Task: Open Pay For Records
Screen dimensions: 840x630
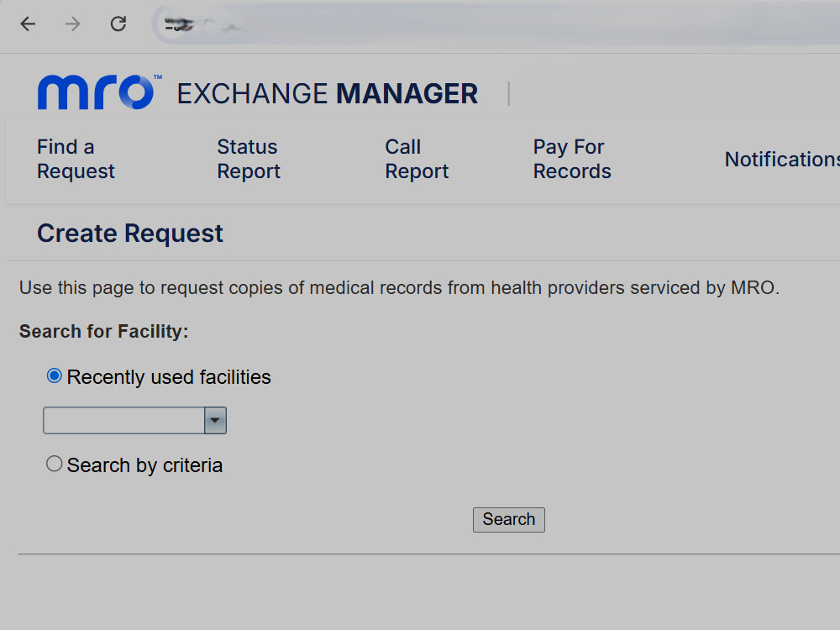Action: point(571,159)
